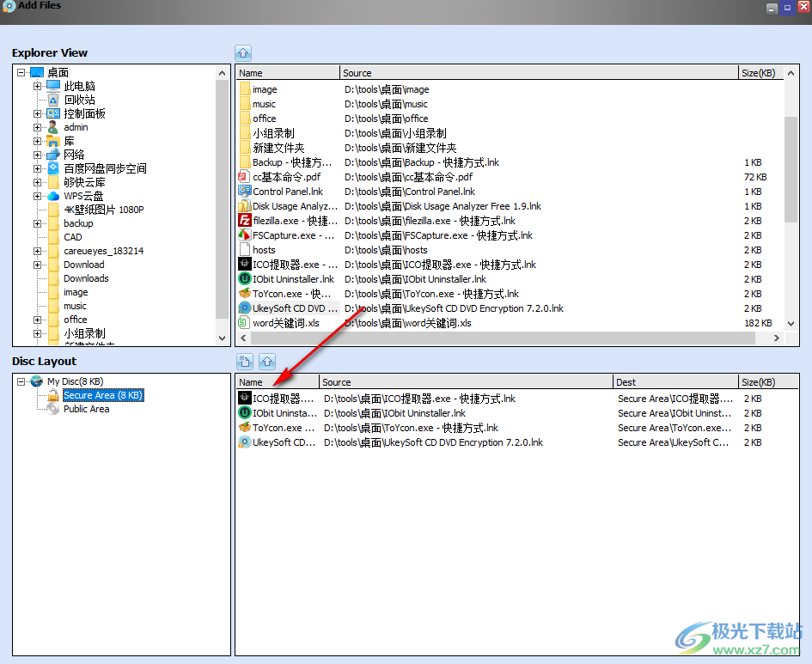Click the file list horizontal scroll left arrow
Screen dimensions: 812x664
coord(243,338)
